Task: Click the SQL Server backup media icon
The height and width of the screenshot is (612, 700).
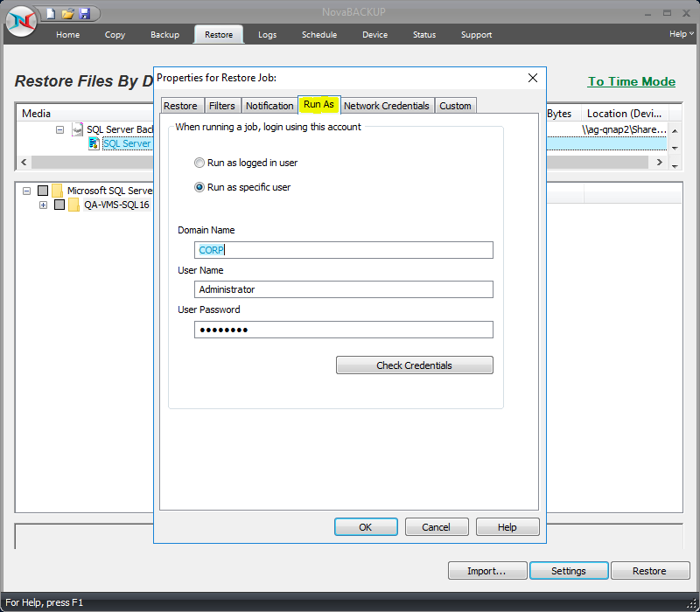Action: pos(77,129)
